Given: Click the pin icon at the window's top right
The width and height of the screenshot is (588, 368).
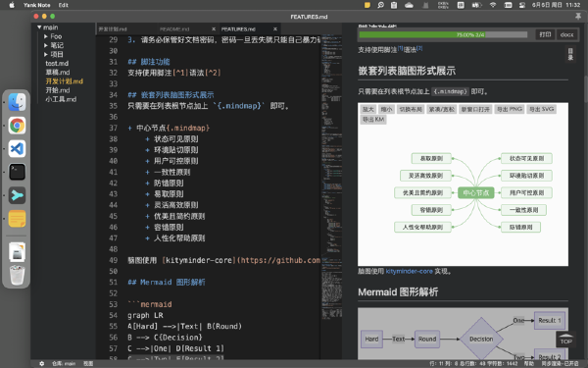Looking at the screenshot, I should point(578,16).
